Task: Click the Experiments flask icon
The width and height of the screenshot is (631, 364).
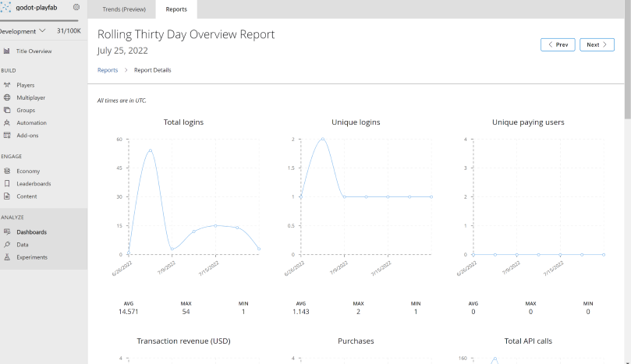Action: tap(7, 257)
